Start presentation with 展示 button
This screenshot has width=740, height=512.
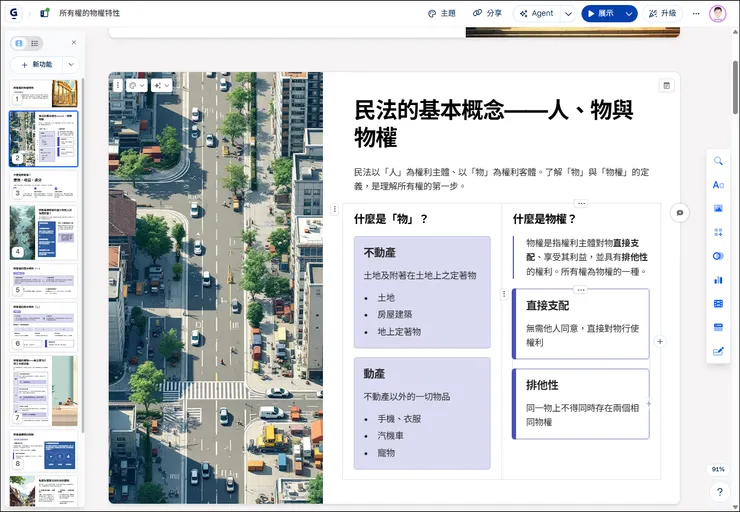(600, 14)
